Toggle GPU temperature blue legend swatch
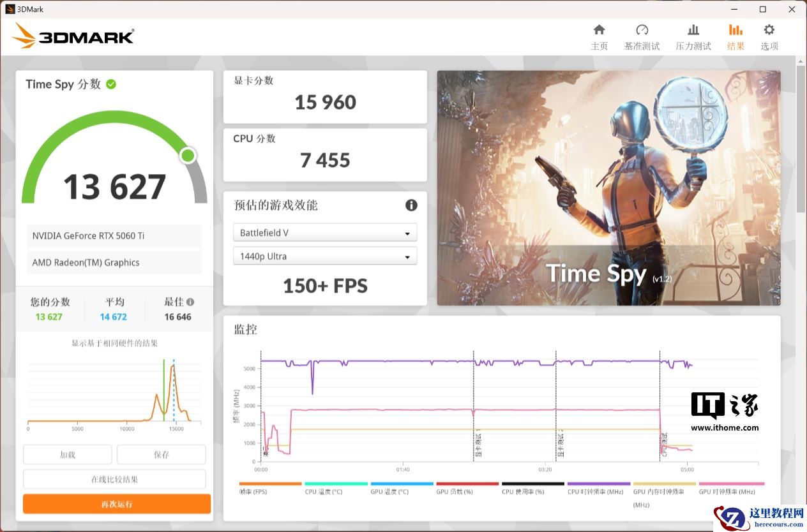Screen dimensions: 807x532 tap(402, 484)
